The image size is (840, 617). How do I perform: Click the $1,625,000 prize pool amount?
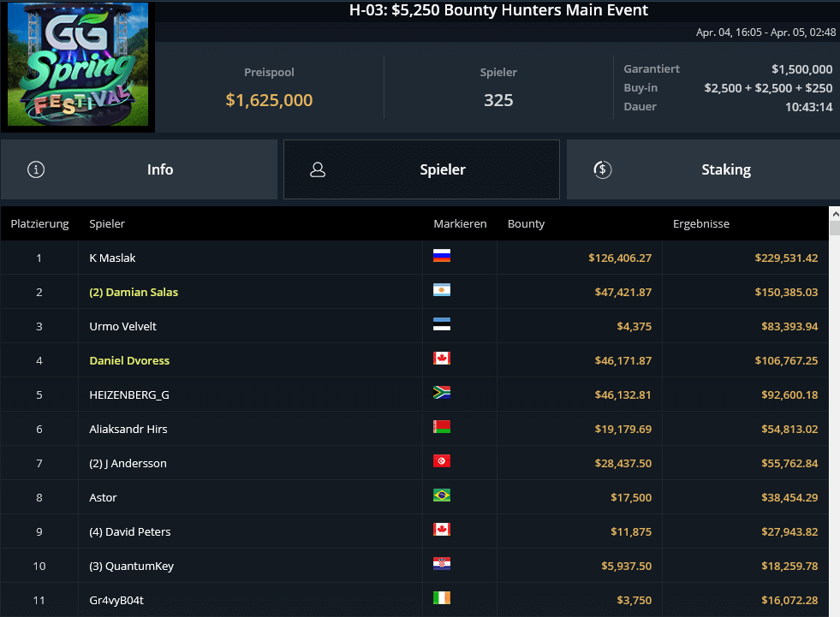(x=269, y=100)
